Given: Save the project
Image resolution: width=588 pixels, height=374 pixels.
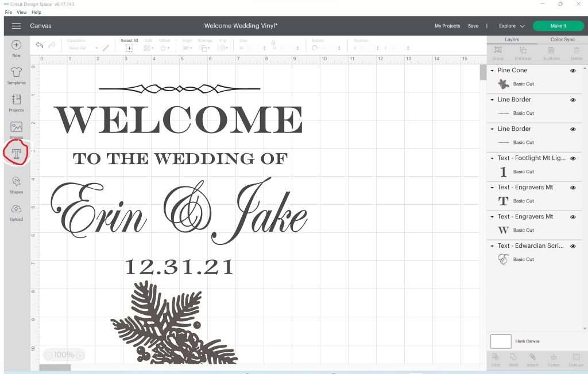Looking at the screenshot, I should 473,26.
